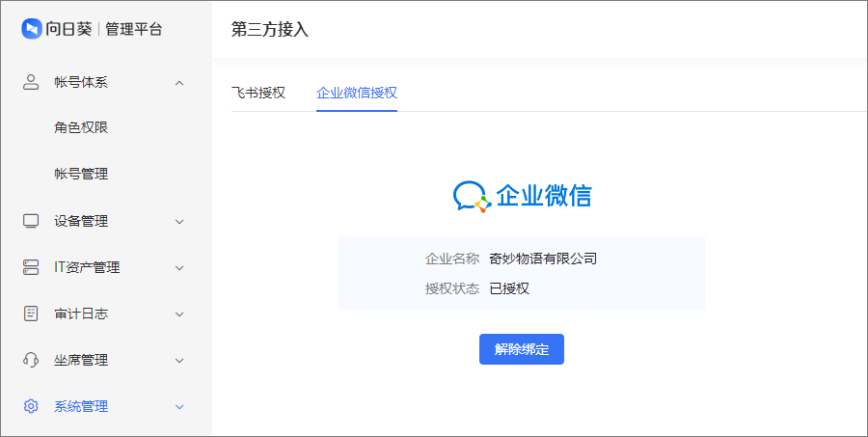The width and height of the screenshot is (868, 437).
Task: Click the 审计日志 document icon
Action: 31,314
